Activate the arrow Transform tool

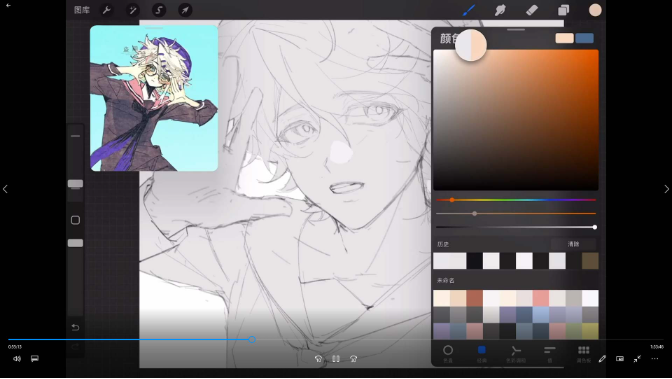[185, 10]
